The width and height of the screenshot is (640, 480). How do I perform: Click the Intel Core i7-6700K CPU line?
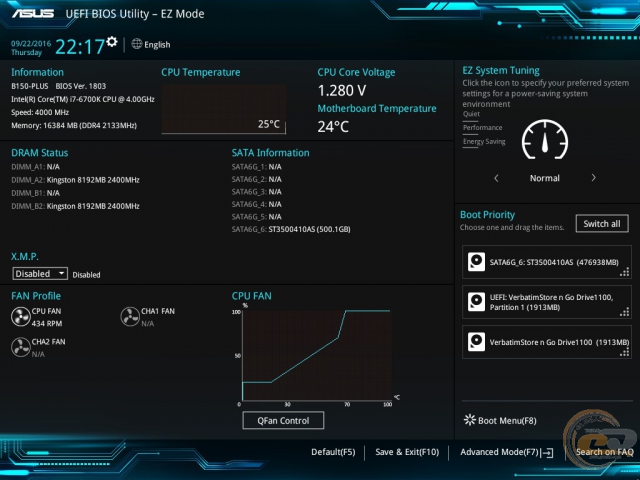point(83,99)
